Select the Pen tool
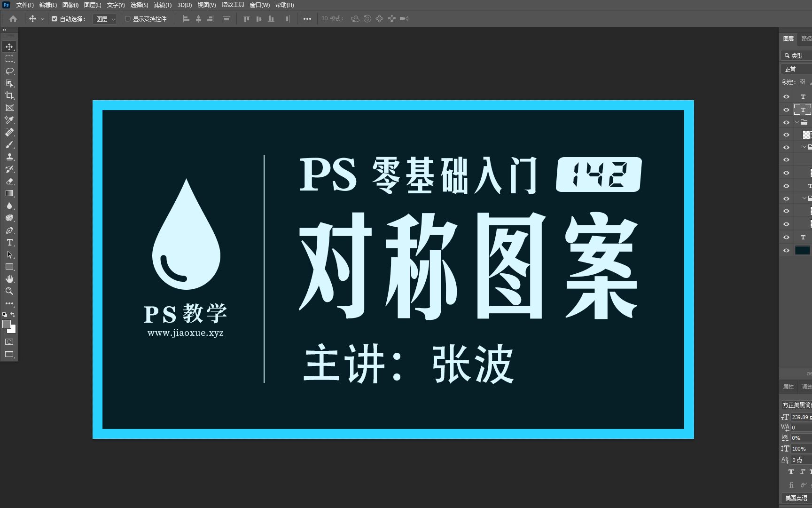 tap(9, 230)
